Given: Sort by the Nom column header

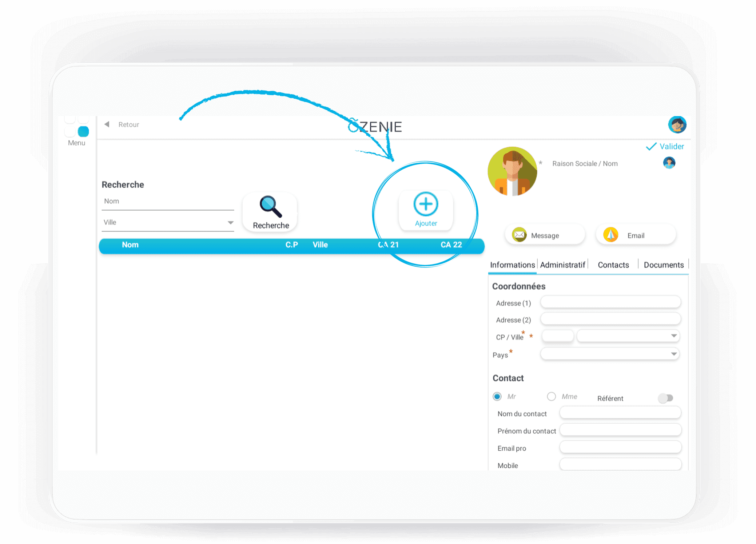Looking at the screenshot, I should point(130,245).
